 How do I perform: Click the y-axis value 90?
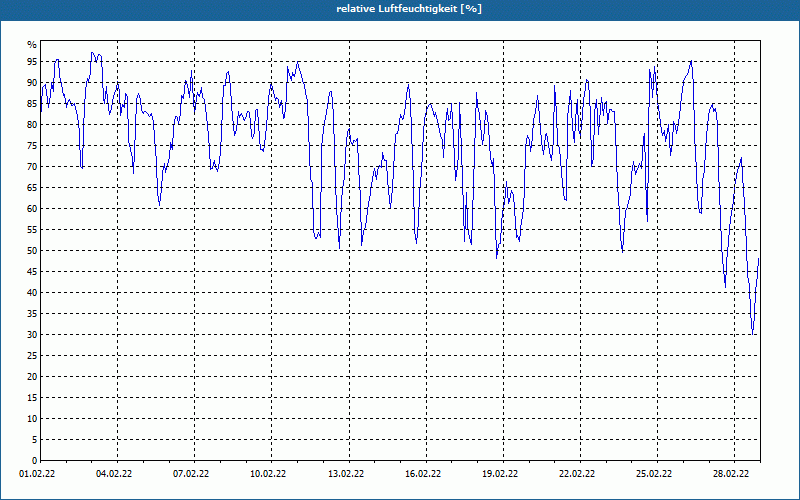coord(32,83)
